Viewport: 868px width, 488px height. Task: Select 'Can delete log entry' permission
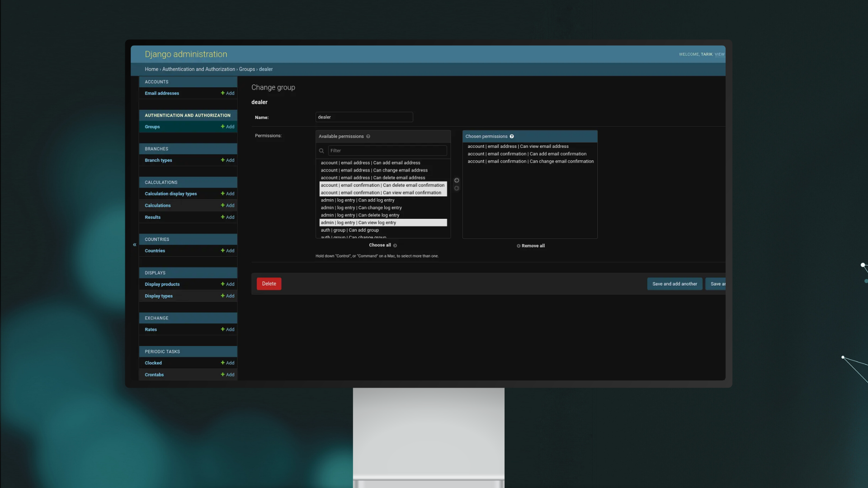coord(383,215)
